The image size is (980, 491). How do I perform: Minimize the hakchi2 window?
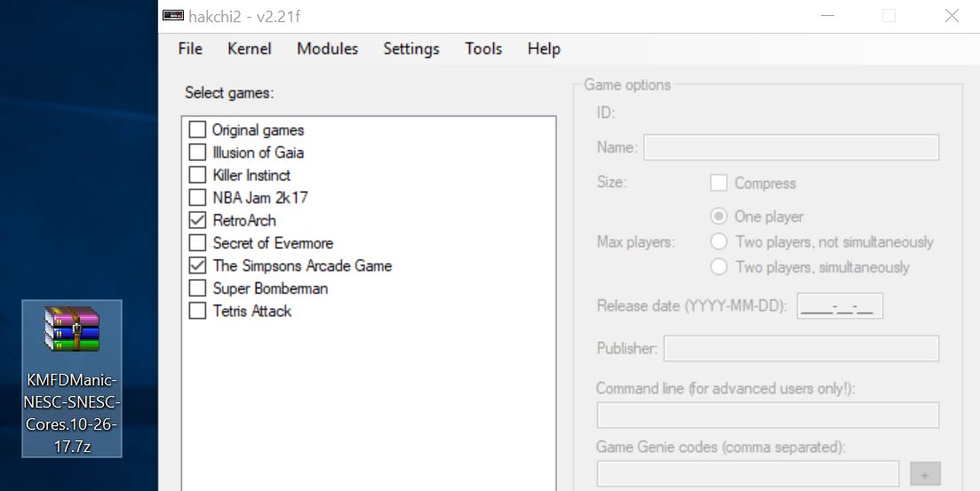pyautogui.click(x=827, y=16)
